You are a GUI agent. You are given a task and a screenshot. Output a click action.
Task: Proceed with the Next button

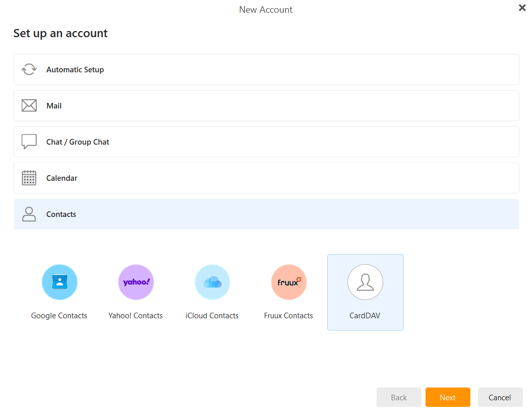coord(447,397)
